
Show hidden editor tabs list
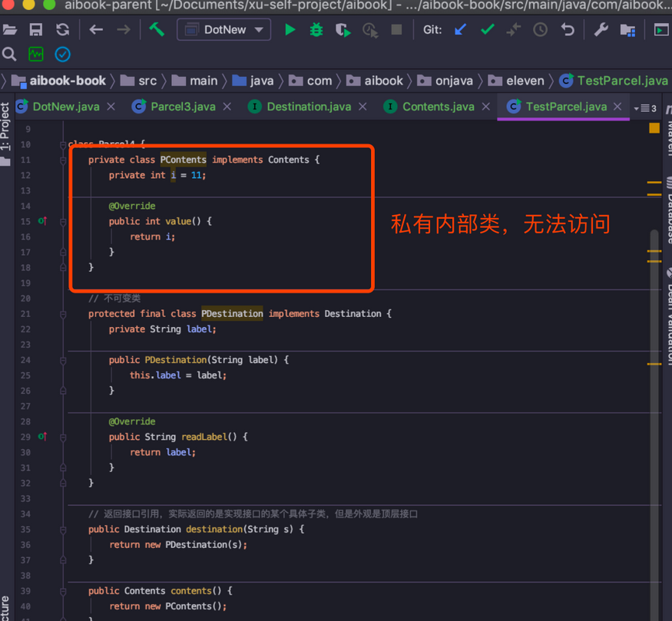click(645, 108)
